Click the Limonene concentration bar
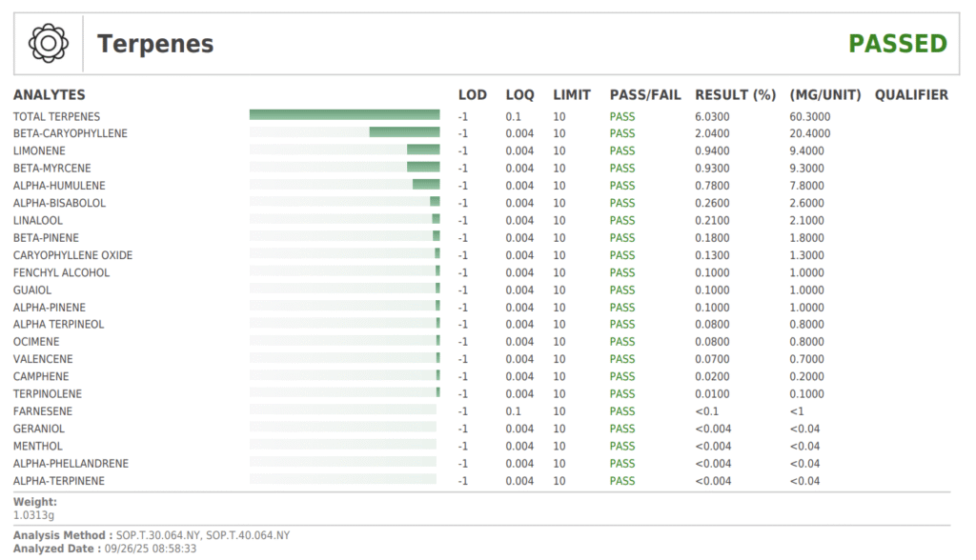Viewport: 976px width, 560px height. (x=423, y=150)
